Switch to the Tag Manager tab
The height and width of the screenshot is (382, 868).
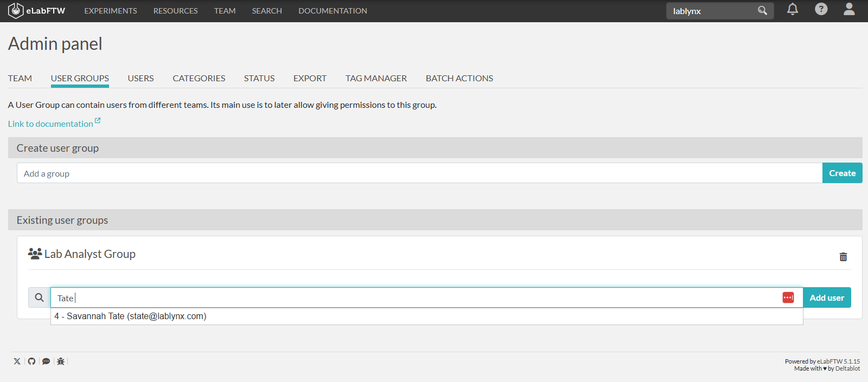tap(376, 79)
